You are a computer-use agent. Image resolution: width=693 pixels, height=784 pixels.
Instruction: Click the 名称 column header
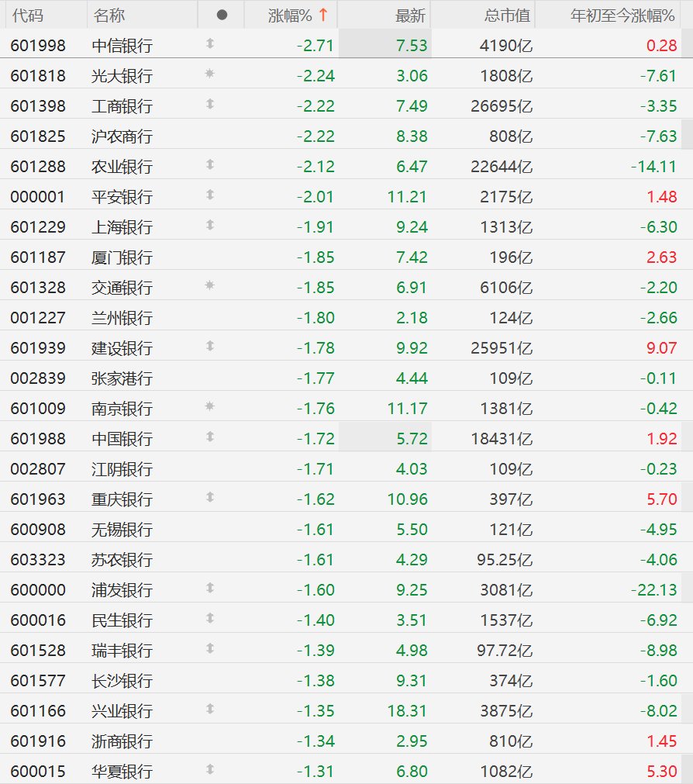(109, 16)
